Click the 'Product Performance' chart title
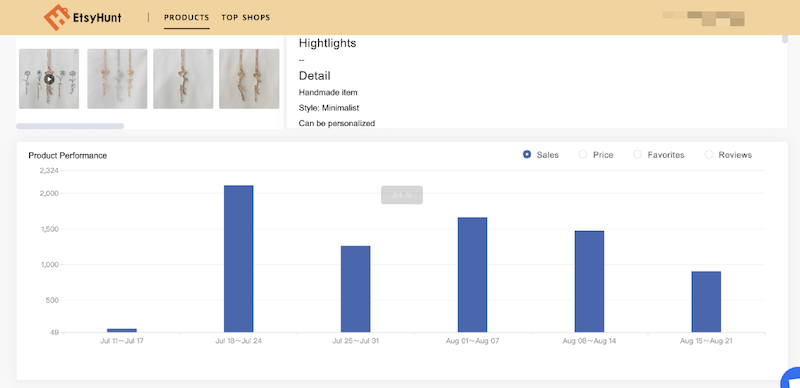This screenshot has width=800, height=388. 68,156
